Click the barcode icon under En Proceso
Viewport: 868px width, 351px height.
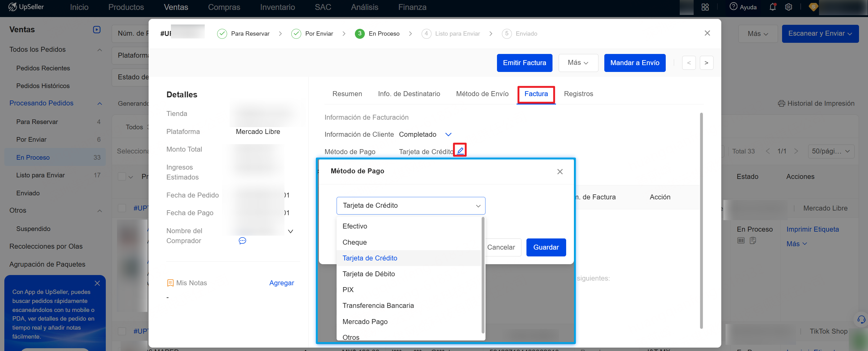coord(740,241)
